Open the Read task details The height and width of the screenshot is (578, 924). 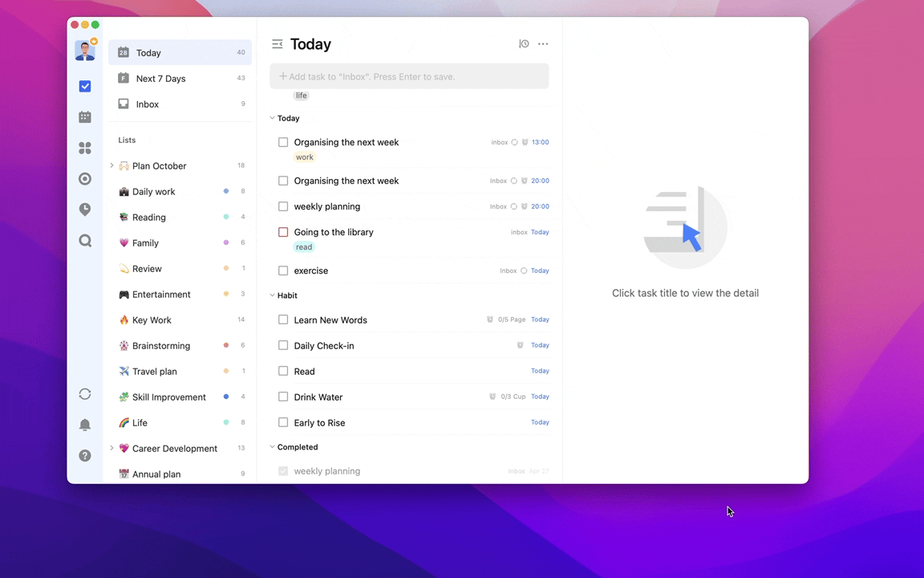[x=305, y=371]
